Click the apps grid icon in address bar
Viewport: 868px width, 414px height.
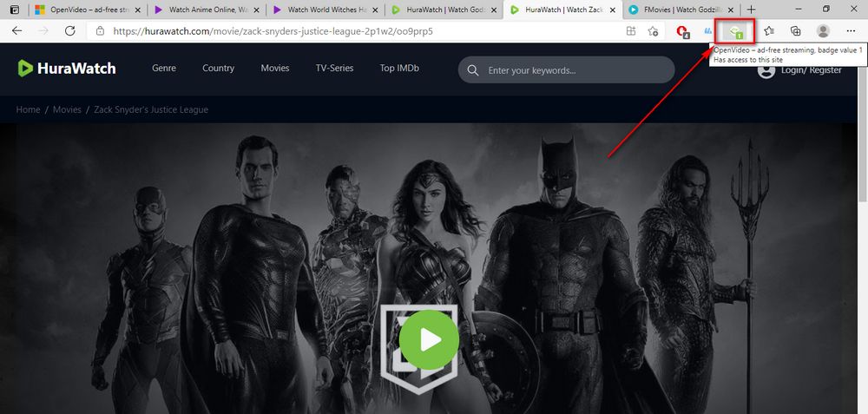tap(630, 31)
